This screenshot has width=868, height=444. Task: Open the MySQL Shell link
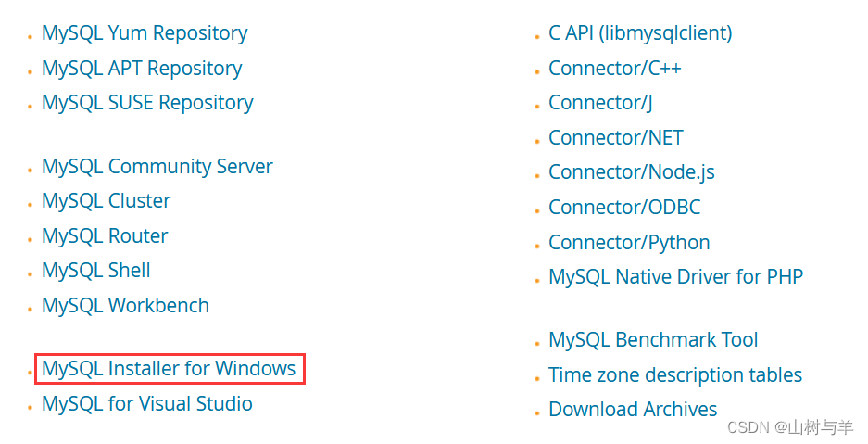pos(96,271)
